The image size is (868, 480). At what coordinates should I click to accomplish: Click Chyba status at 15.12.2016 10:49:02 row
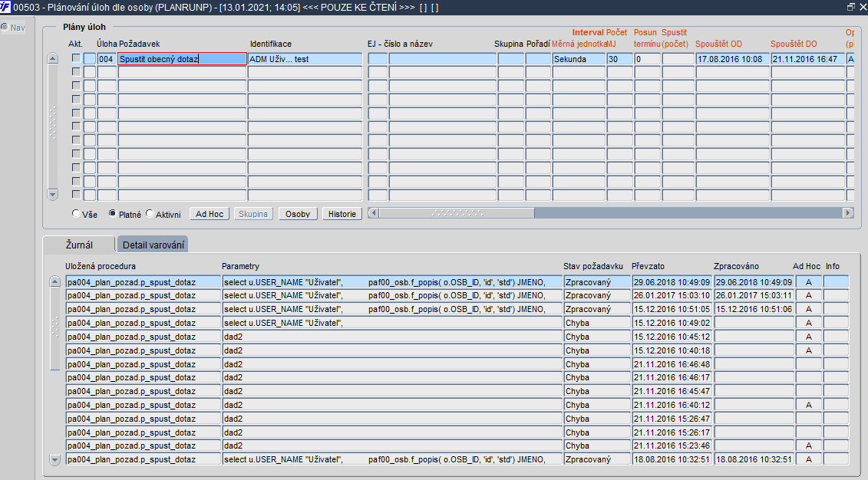597,323
